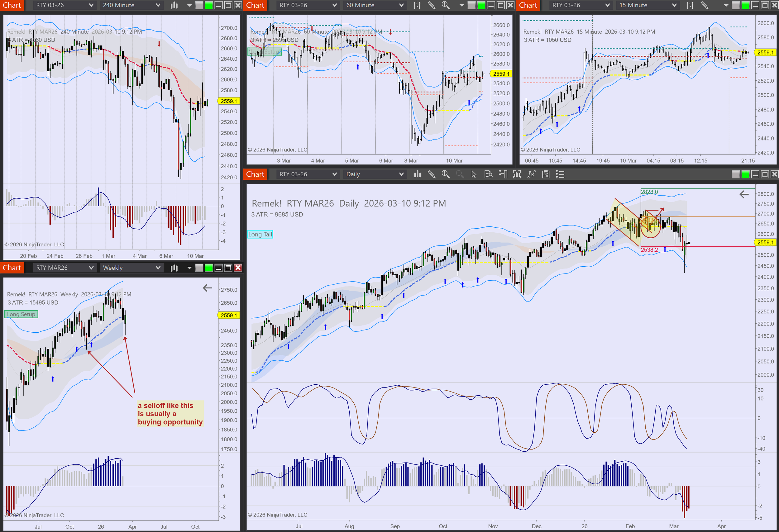The image size is (779, 532).
Task: Select Drawing Tools pencil in Daily chart
Action: pyautogui.click(x=431, y=174)
